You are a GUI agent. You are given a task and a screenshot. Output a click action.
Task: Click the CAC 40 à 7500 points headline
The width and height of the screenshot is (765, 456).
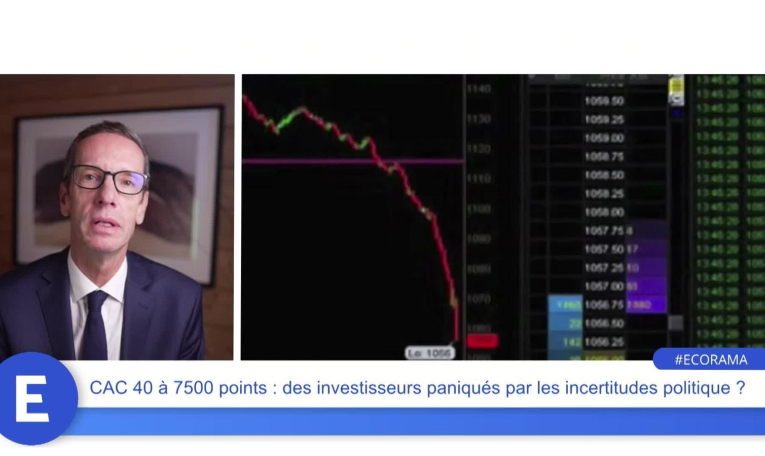pyautogui.click(x=417, y=388)
